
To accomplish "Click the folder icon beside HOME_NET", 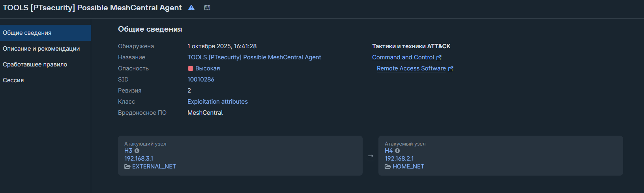I will (388, 167).
